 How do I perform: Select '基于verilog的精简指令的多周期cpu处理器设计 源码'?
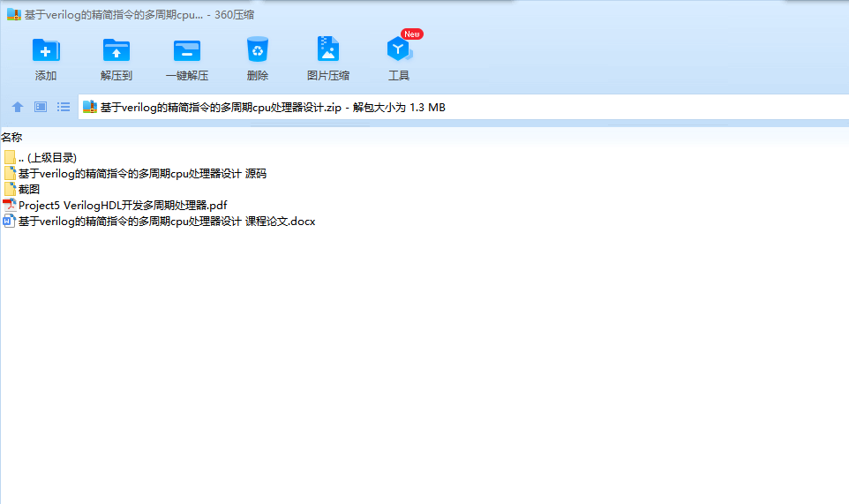coord(142,173)
